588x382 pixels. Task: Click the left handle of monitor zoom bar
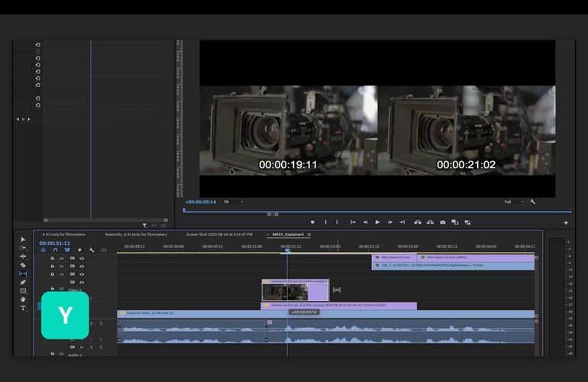click(x=269, y=215)
